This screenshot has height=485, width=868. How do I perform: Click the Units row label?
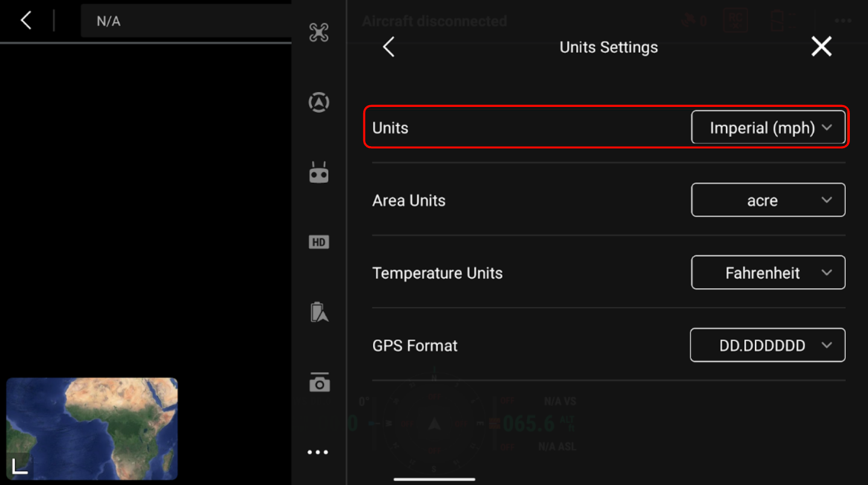[x=390, y=128]
